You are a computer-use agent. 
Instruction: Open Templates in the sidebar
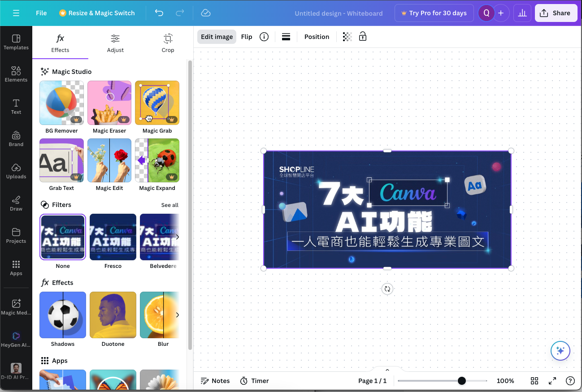(16, 42)
